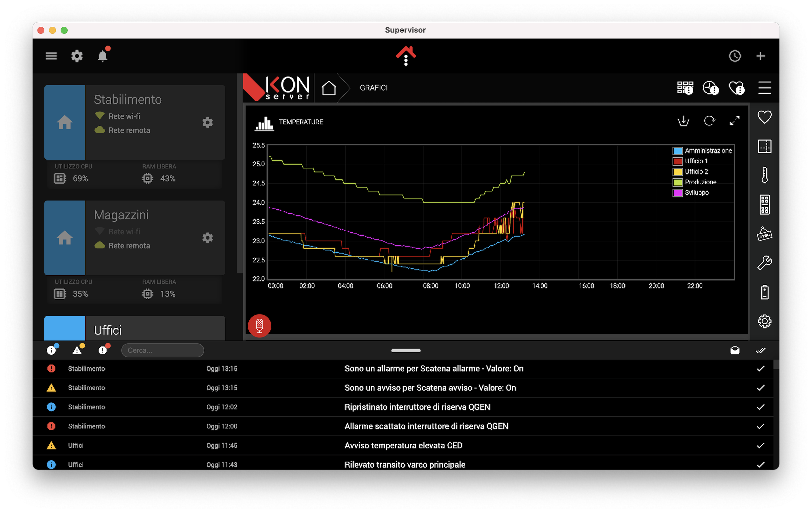The height and width of the screenshot is (513, 812).
Task: Click the Magazzini RAM libera 13% value
Action: click(x=168, y=294)
